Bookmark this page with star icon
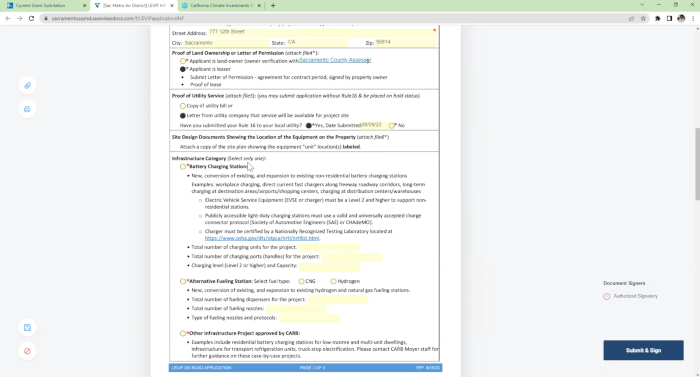This screenshot has height=377, width=700. click(643, 18)
